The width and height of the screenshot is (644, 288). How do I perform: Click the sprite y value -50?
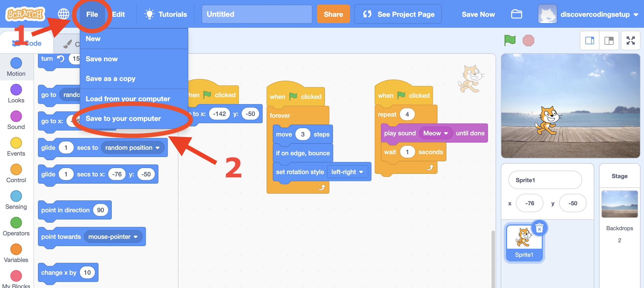click(x=573, y=203)
